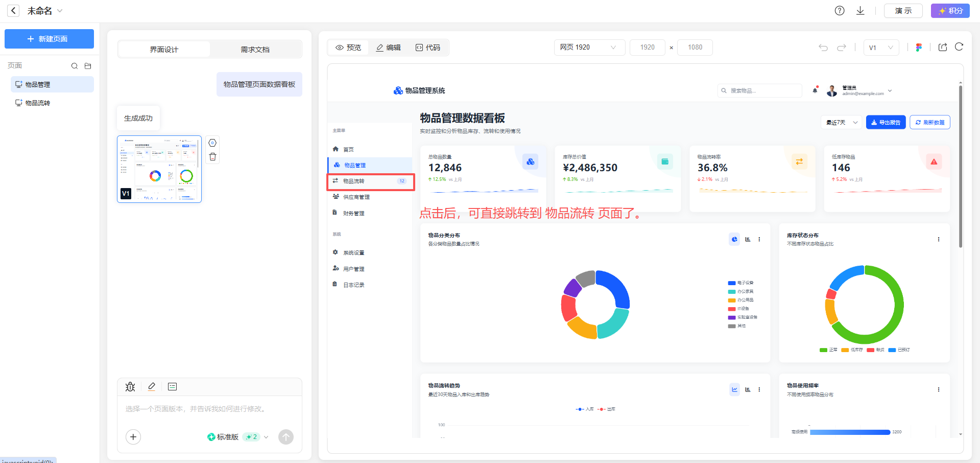Switch 物品分类分布 card to bar chart view
The image size is (980, 463).
click(748, 239)
